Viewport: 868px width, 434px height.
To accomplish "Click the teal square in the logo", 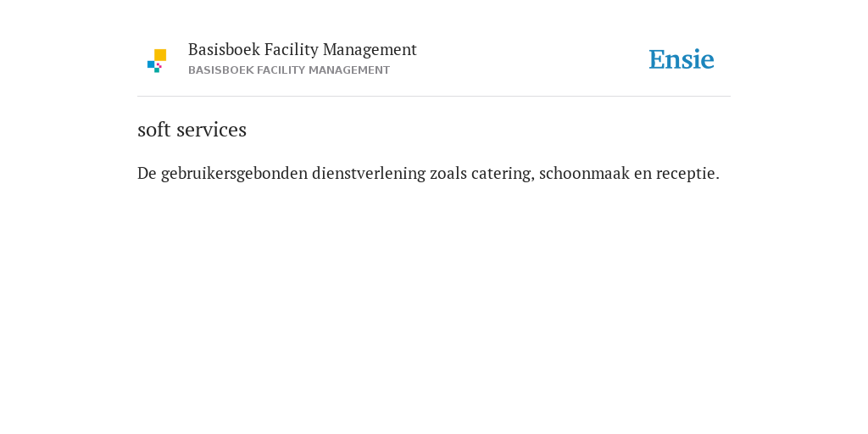I will pos(157,70).
